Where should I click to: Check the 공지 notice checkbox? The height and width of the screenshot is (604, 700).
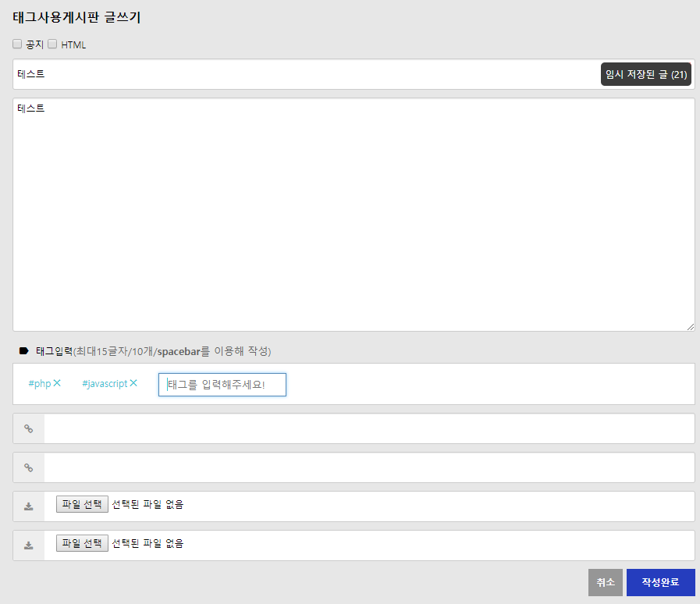(x=17, y=44)
